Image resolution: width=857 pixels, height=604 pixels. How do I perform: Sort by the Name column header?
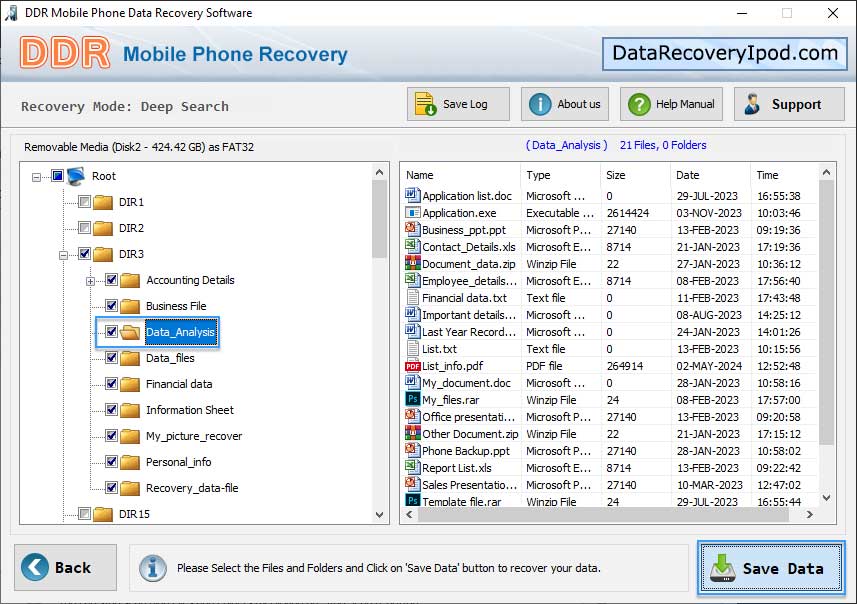[461, 175]
